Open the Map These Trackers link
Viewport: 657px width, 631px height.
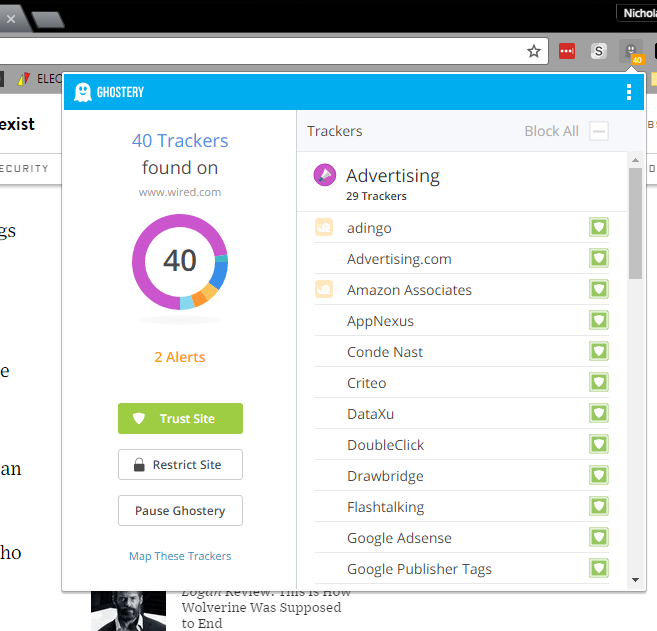(180, 556)
